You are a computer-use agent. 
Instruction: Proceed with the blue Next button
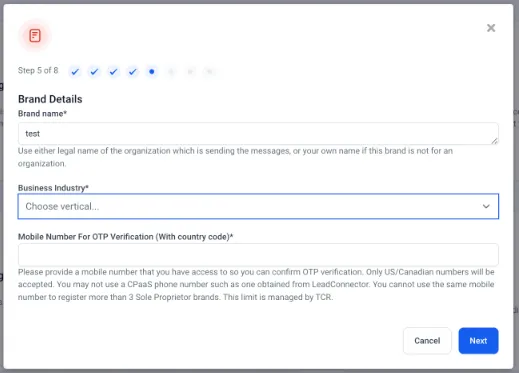coord(478,341)
